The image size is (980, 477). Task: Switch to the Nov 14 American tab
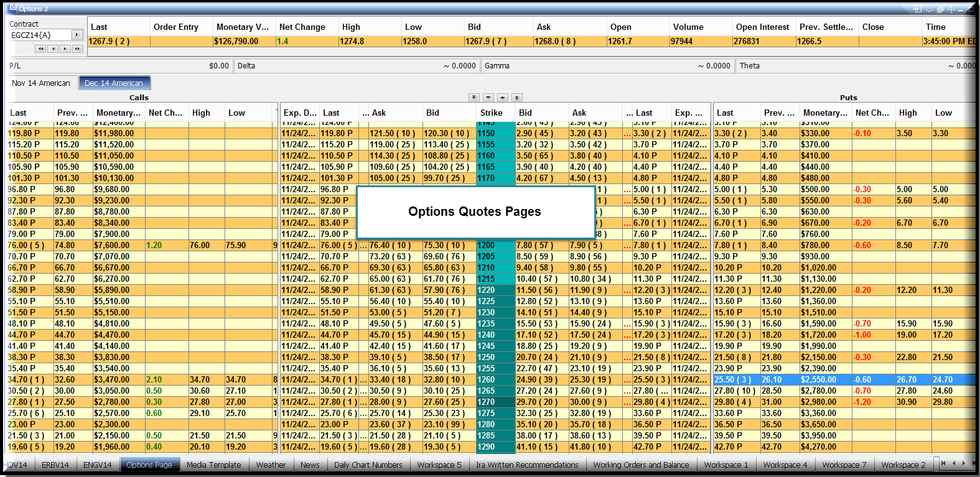(41, 83)
